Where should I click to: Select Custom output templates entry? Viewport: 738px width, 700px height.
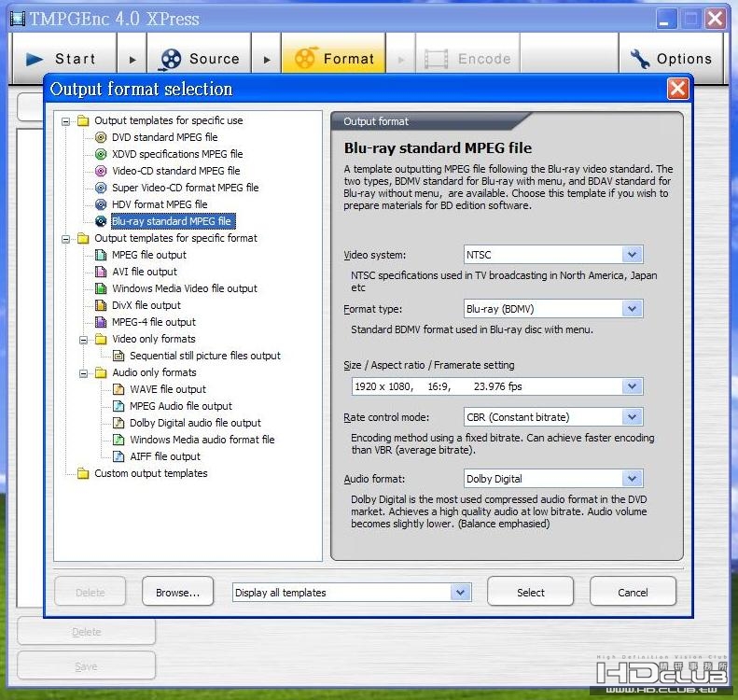click(x=151, y=473)
